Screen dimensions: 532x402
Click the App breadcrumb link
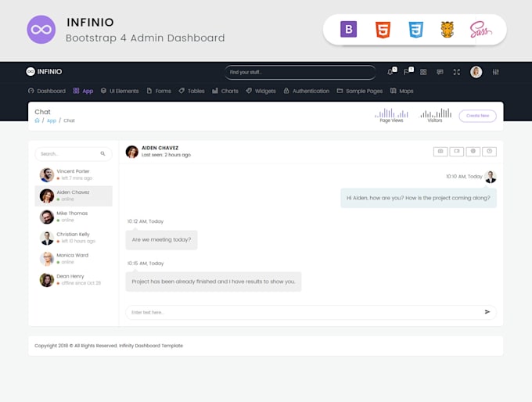click(51, 120)
